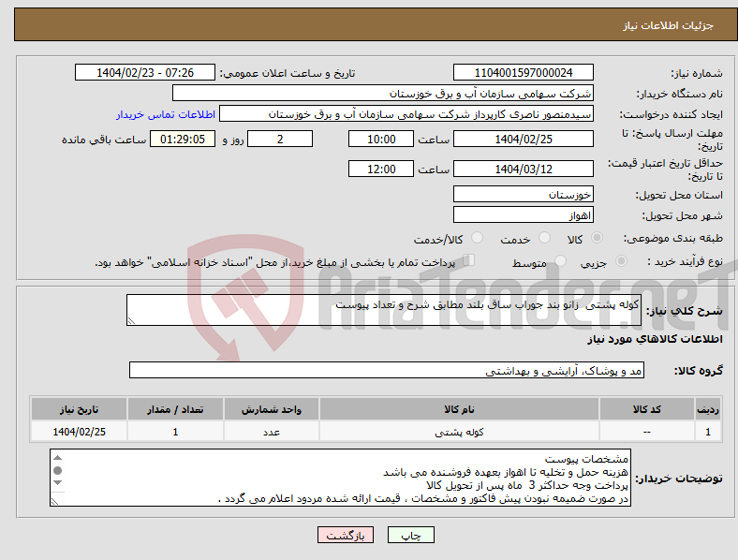The image size is (738, 560).
Task: Click the بازگشت (back) button
Action: pyautogui.click(x=346, y=535)
